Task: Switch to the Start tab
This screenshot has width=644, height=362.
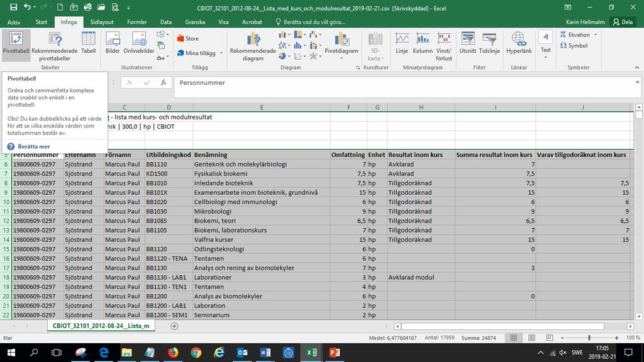Action: click(x=41, y=22)
